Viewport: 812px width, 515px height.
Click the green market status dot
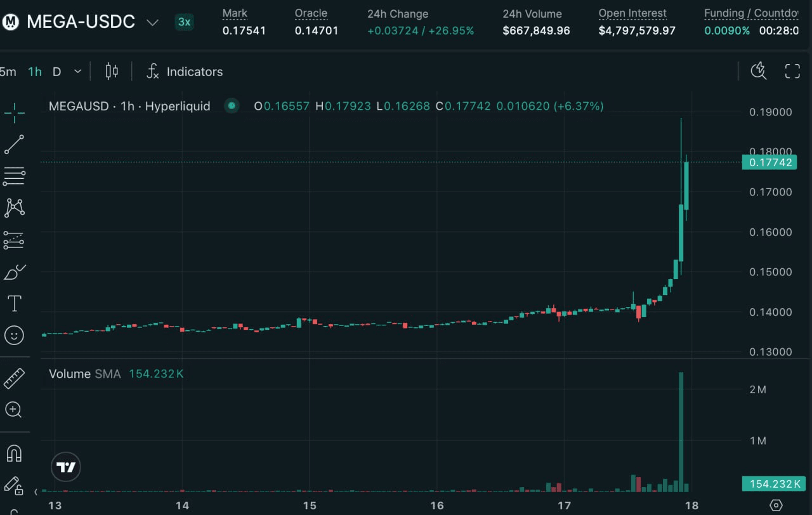coord(232,106)
